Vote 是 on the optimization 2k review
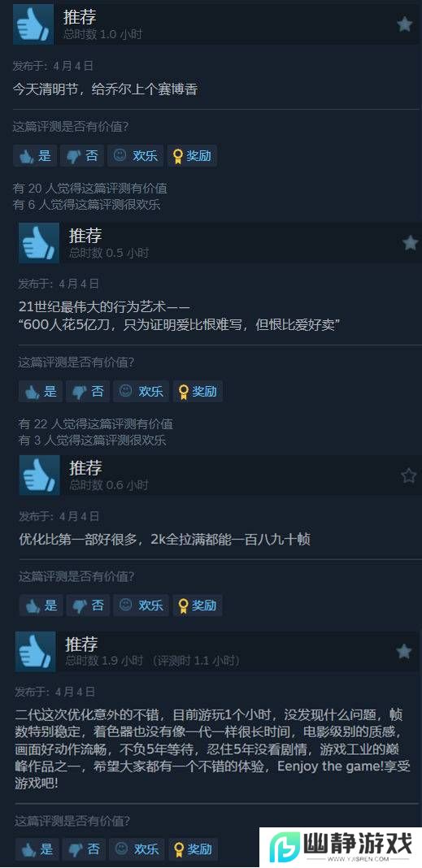This screenshot has height=868, width=422. coord(41,605)
